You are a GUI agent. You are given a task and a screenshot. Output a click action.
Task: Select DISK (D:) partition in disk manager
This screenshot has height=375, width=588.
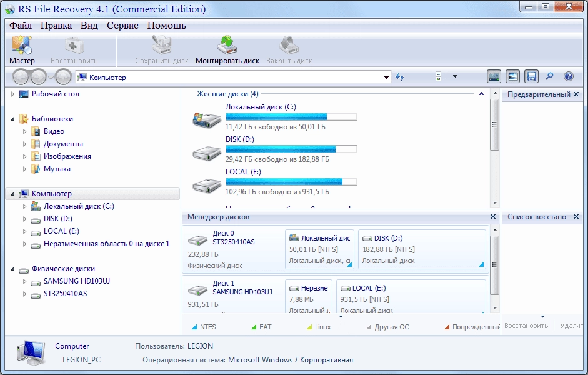pos(422,249)
